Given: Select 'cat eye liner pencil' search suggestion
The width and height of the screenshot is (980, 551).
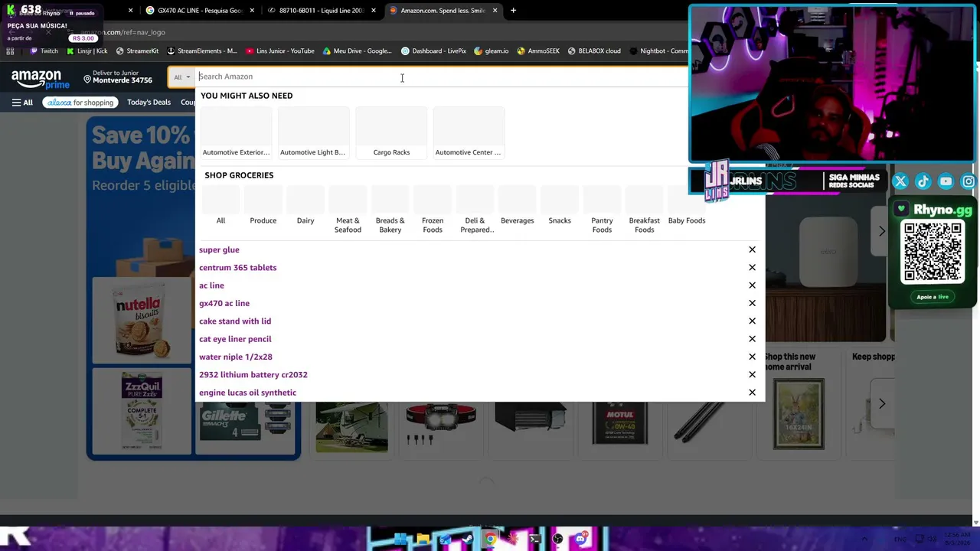Looking at the screenshot, I should click(235, 339).
